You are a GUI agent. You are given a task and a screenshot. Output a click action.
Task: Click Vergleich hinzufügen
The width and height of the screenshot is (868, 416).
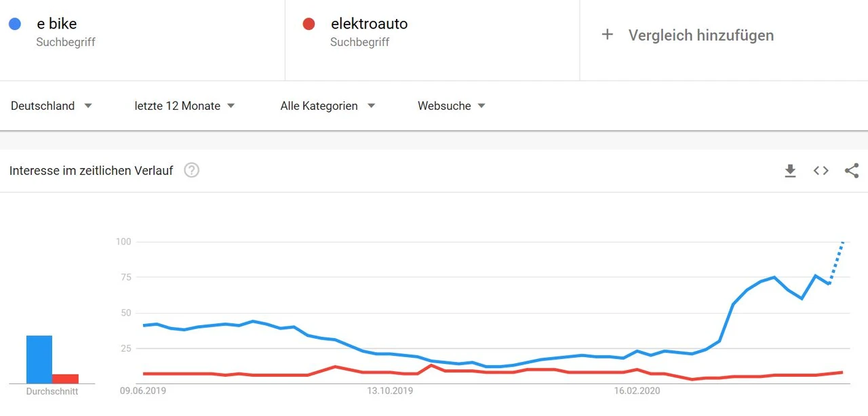[701, 35]
